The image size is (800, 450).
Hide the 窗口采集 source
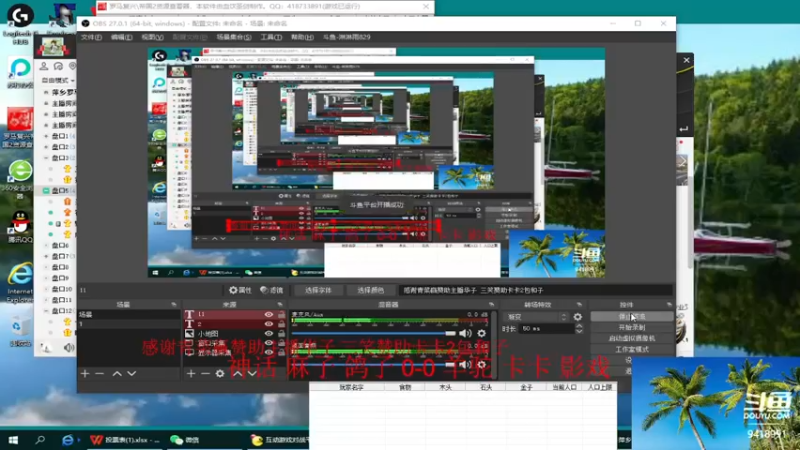268,343
